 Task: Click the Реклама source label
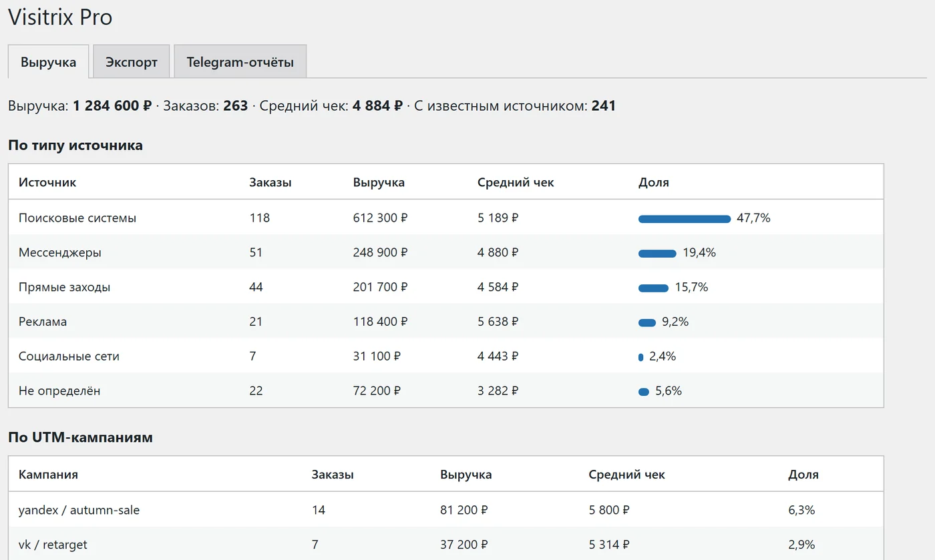pyautogui.click(x=43, y=322)
